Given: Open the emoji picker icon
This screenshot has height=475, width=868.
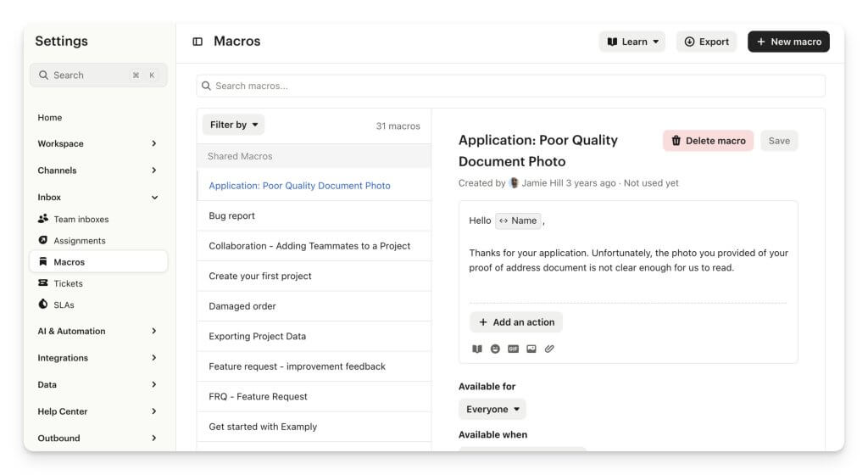Looking at the screenshot, I should point(495,349).
